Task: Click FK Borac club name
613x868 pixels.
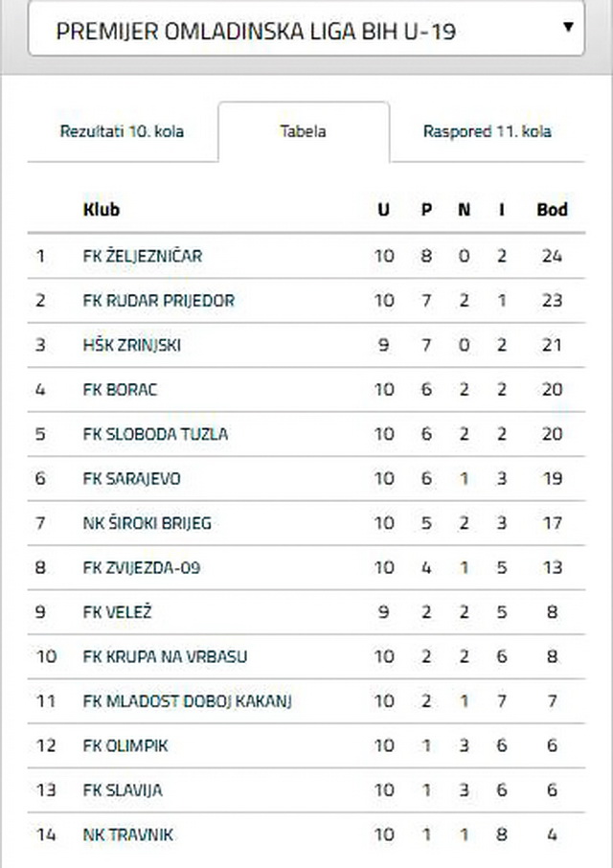Action: 120,390
